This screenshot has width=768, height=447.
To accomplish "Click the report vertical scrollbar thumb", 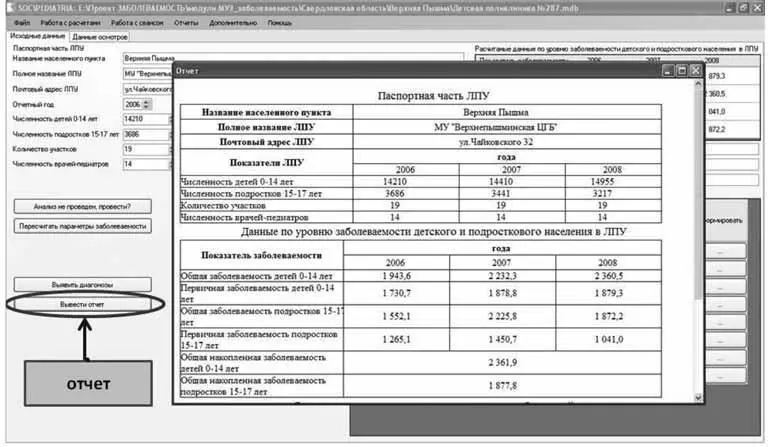I will point(698,193).
